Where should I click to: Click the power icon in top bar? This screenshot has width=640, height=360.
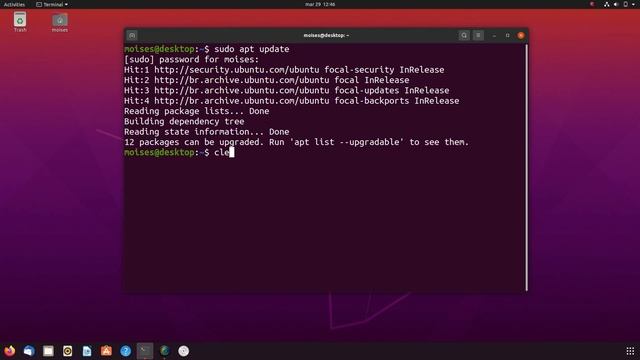click(626, 4)
